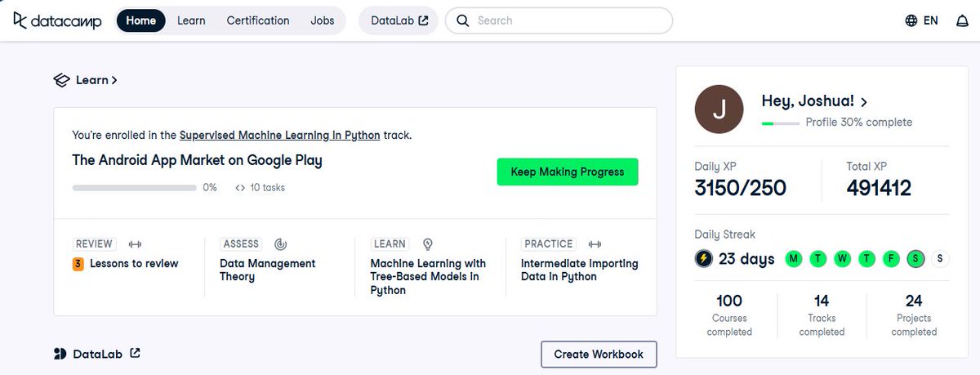Image resolution: width=980 pixels, height=375 pixels.
Task: Click the J profile avatar
Action: click(x=719, y=109)
